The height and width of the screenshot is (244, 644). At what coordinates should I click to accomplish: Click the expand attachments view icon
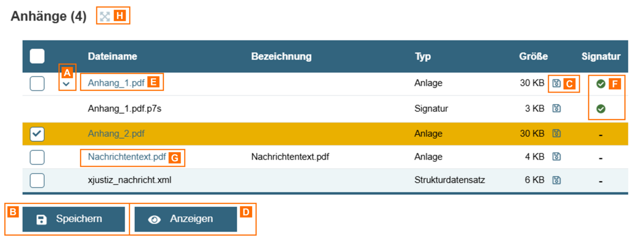(105, 17)
